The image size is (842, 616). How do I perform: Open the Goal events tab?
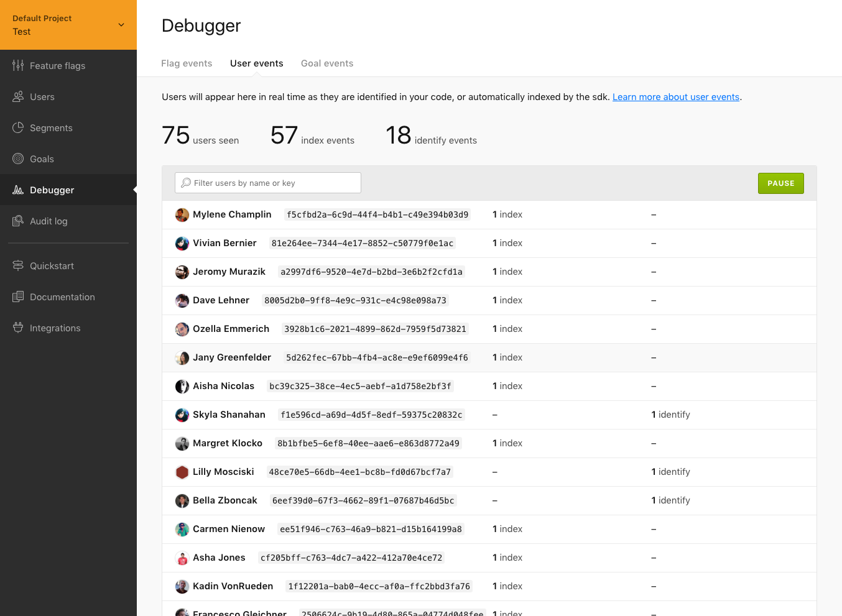327,63
